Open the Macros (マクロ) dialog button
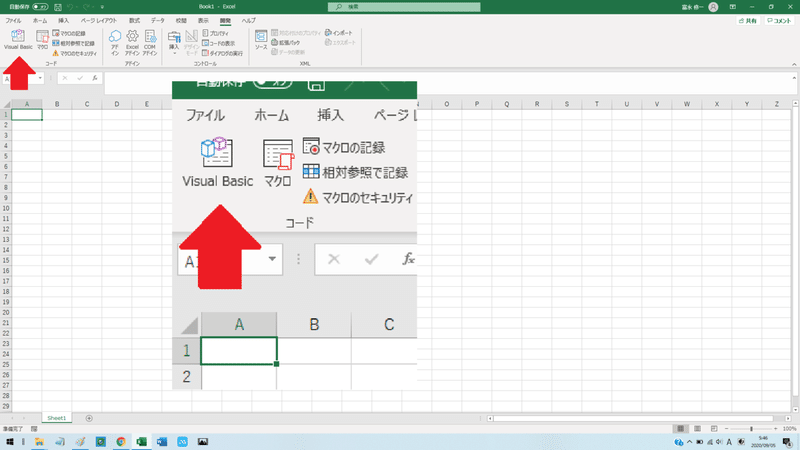Viewport: 800px width, 450px height. 42,39
